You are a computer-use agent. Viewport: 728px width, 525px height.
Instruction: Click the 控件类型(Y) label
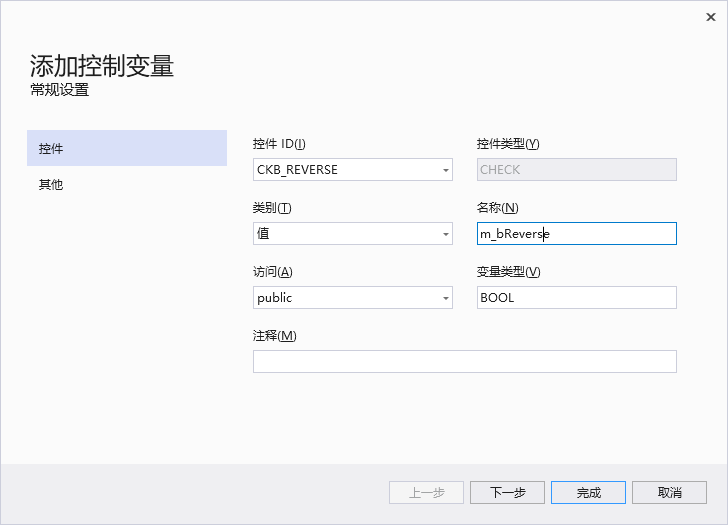(508, 144)
